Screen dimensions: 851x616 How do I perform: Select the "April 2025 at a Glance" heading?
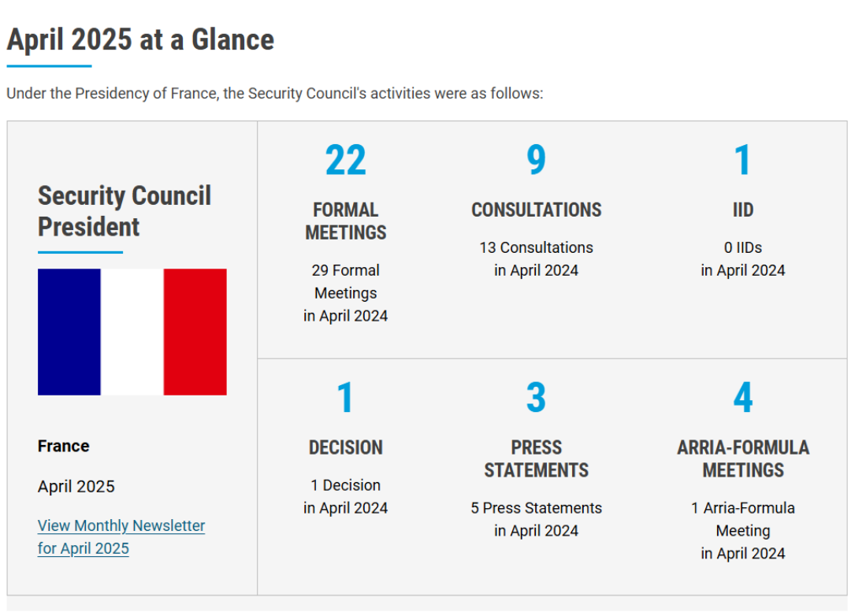pyautogui.click(x=140, y=39)
